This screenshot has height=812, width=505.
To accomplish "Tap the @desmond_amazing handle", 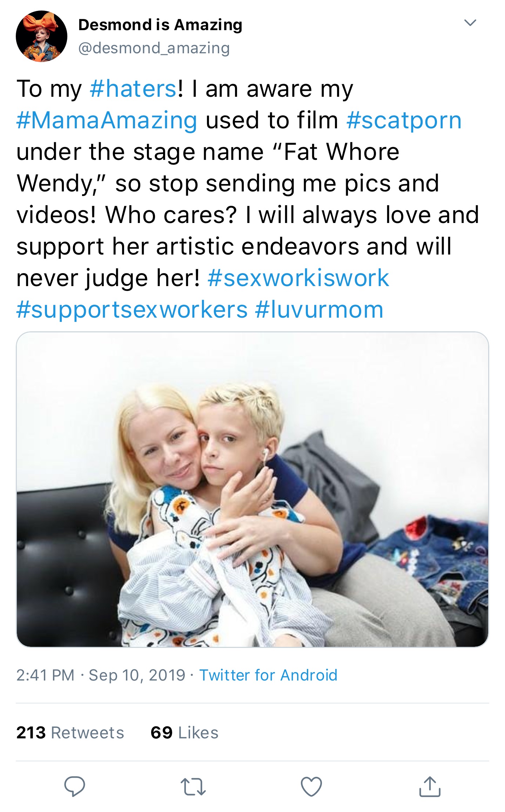I will coord(154,48).
